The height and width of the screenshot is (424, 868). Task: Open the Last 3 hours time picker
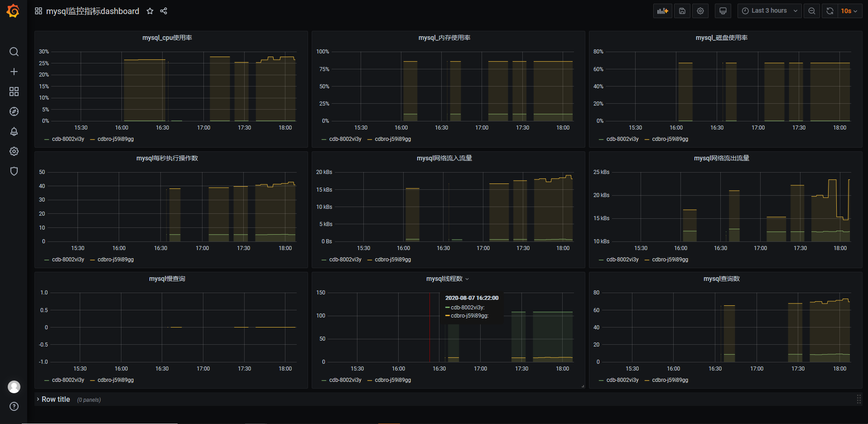pyautogui.click(x=770, y=11)
